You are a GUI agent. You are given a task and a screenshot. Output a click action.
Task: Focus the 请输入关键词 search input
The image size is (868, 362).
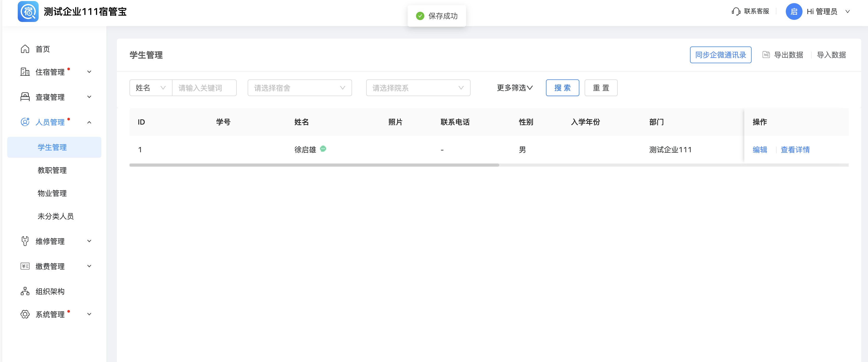coord(204,88)
